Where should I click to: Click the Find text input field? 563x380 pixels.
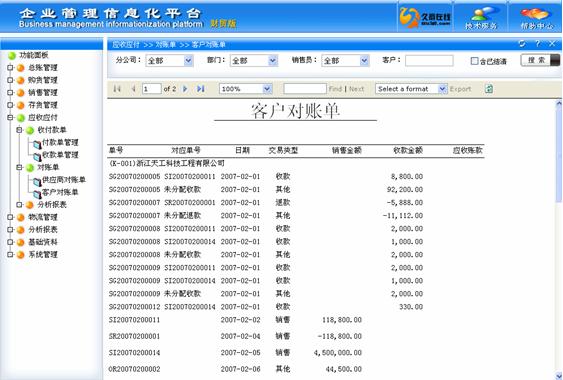tap(305, 89)
